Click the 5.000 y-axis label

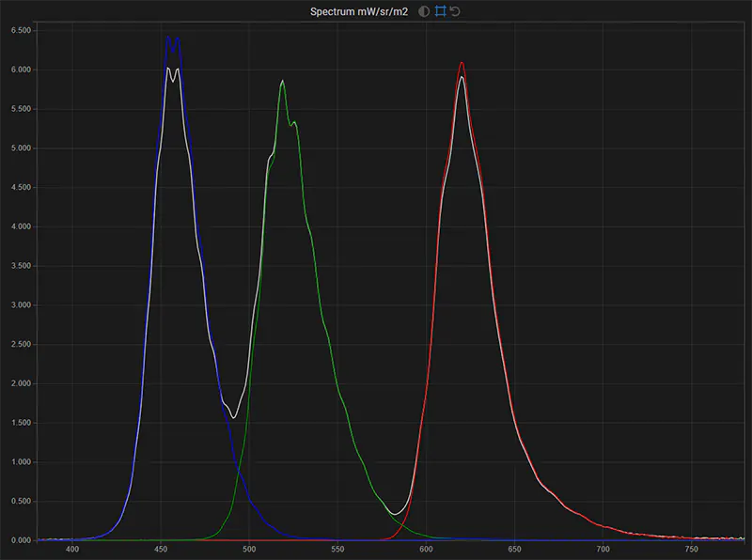20,148
